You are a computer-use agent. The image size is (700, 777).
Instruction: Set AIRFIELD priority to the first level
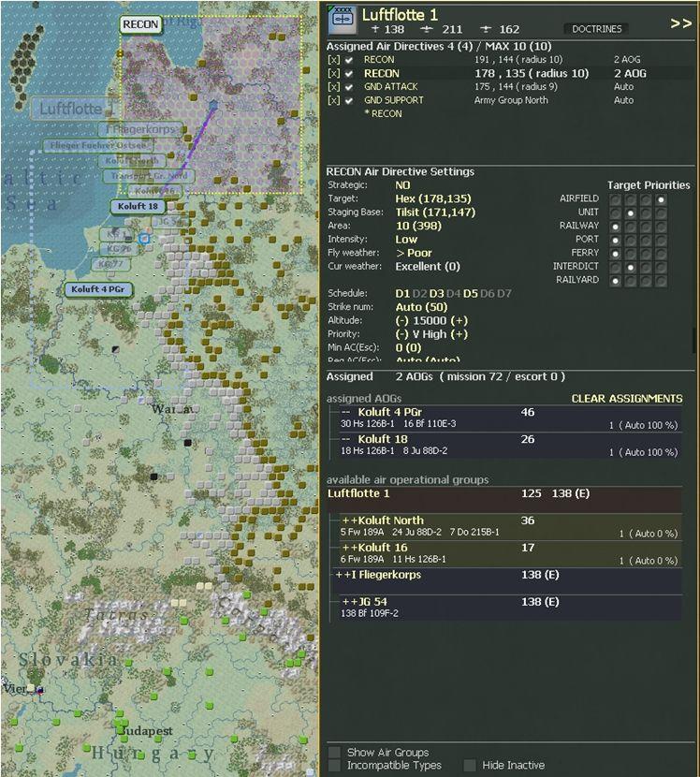pyautogui.click(x=615, y=199)
